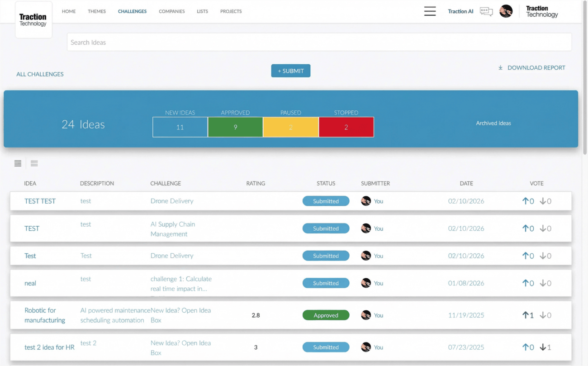Click the hamburger menu icon near Traction AI
588x366 pixels.
pos(429,11)
